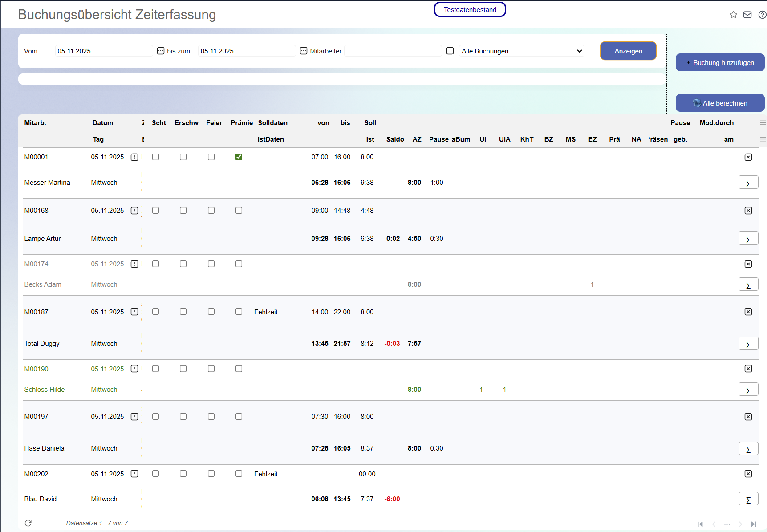Open the info icon next to M00168 date
Screen dimensions: 767x532
(134, 211)
